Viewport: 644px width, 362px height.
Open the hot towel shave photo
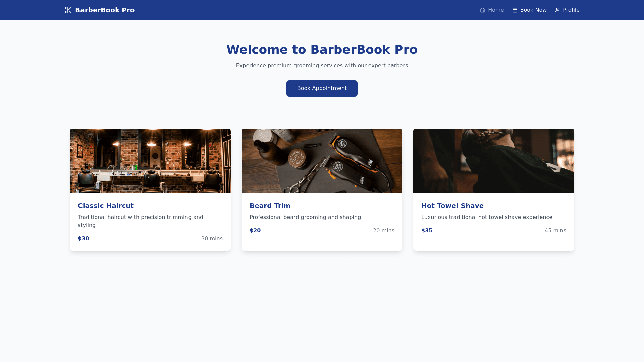(494, 161)
